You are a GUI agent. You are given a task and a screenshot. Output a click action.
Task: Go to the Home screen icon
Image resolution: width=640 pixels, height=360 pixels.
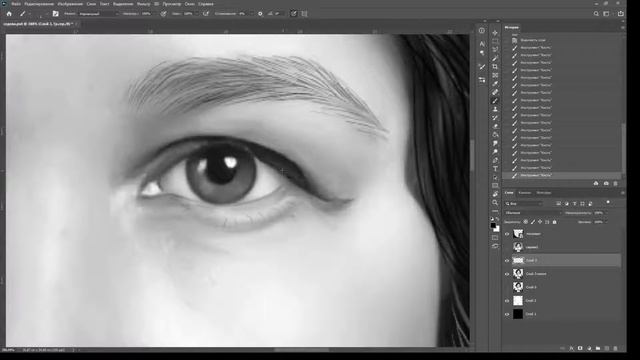coord(9,13)
